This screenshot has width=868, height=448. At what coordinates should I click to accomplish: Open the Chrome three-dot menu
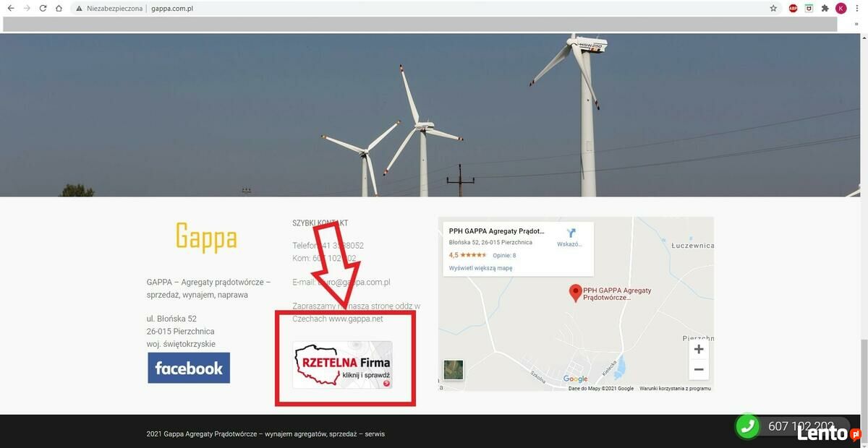(x=857, y=9)
